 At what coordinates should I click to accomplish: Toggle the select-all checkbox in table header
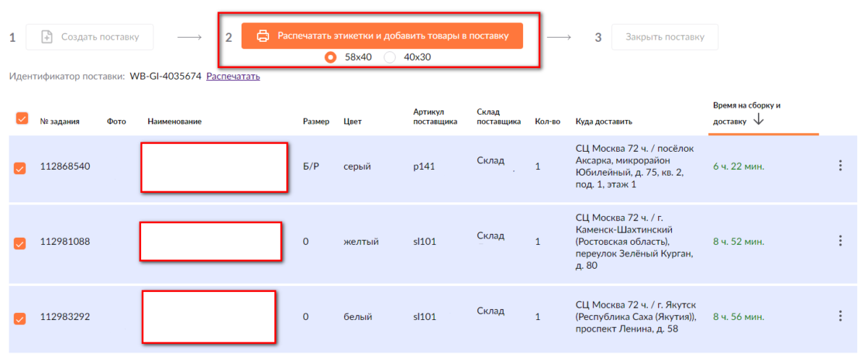22,118
